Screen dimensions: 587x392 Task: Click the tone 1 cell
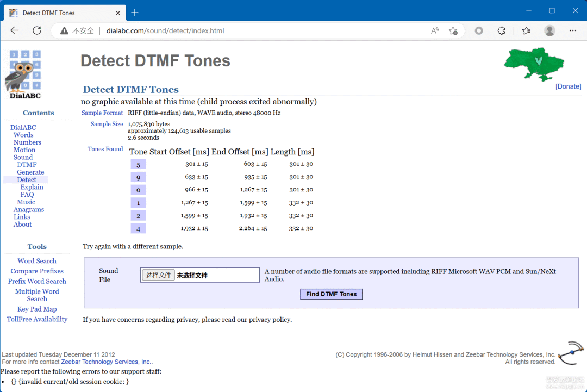coord(138,203)
